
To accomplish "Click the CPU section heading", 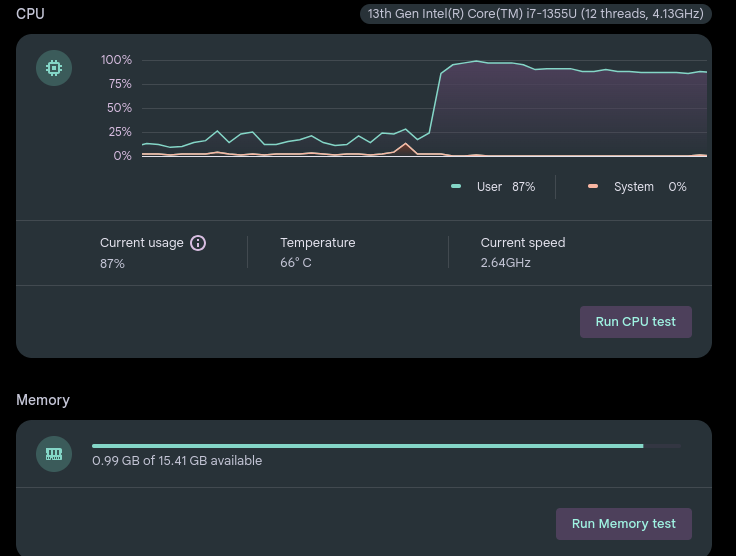I will coord(30,14).
